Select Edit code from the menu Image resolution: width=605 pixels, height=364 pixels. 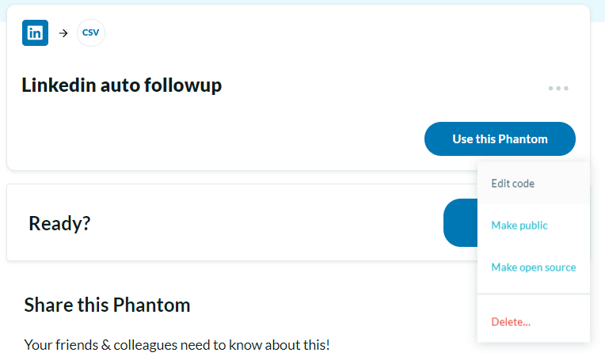click(x=512, y=184)
